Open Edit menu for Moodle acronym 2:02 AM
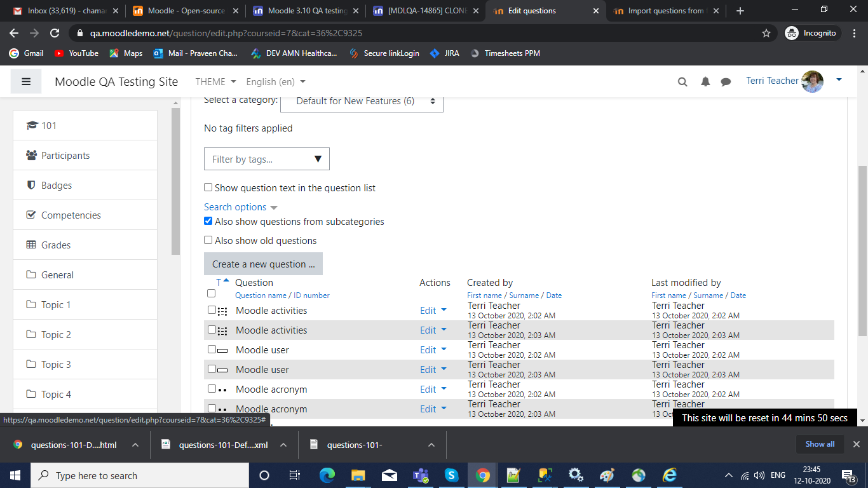 (x=433, y=389)
